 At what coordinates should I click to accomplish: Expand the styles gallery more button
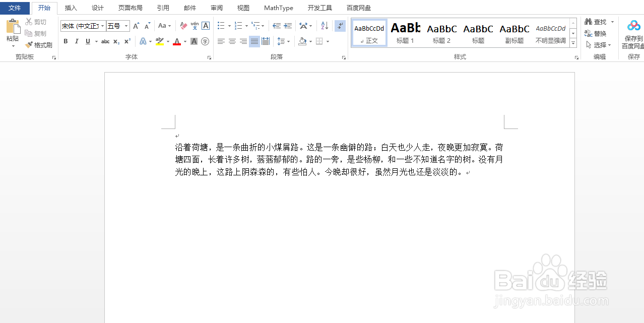(x=573, y=43)
